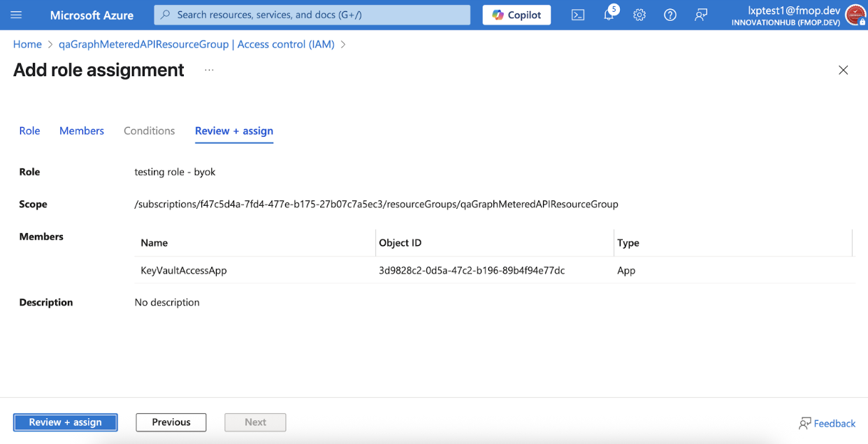Open portal settings gear
This screenshot has height=444, width=868.
tap(639, 15)
